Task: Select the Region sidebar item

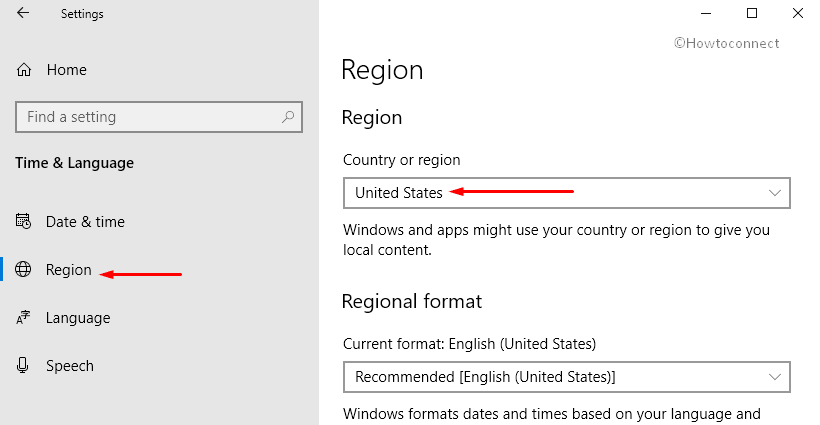Action: (69, 270)
